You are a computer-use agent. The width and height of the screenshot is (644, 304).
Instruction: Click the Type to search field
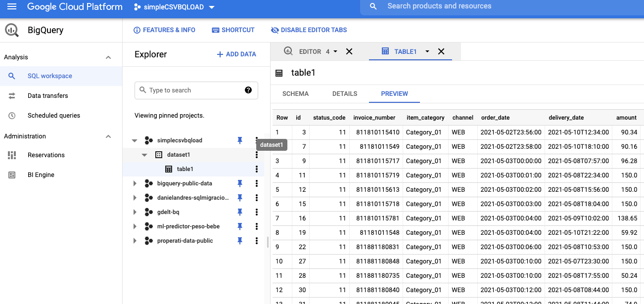[x=196, y=90]
